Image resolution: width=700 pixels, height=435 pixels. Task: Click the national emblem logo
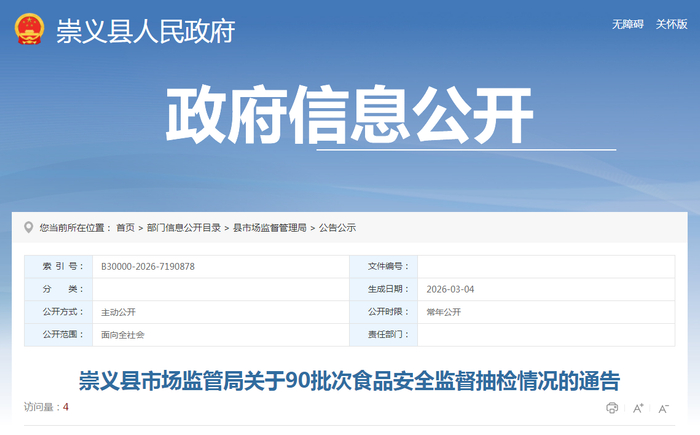pos(29,29)
